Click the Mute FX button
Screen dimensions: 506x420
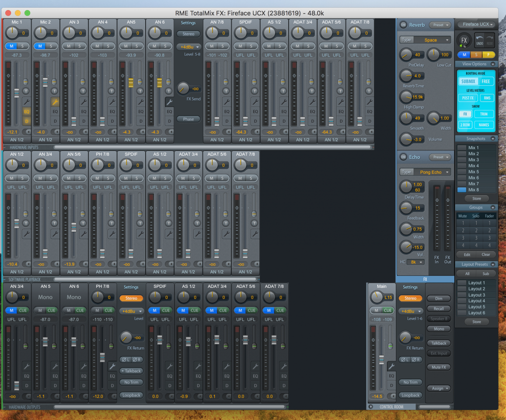click(x=439, y=367)
